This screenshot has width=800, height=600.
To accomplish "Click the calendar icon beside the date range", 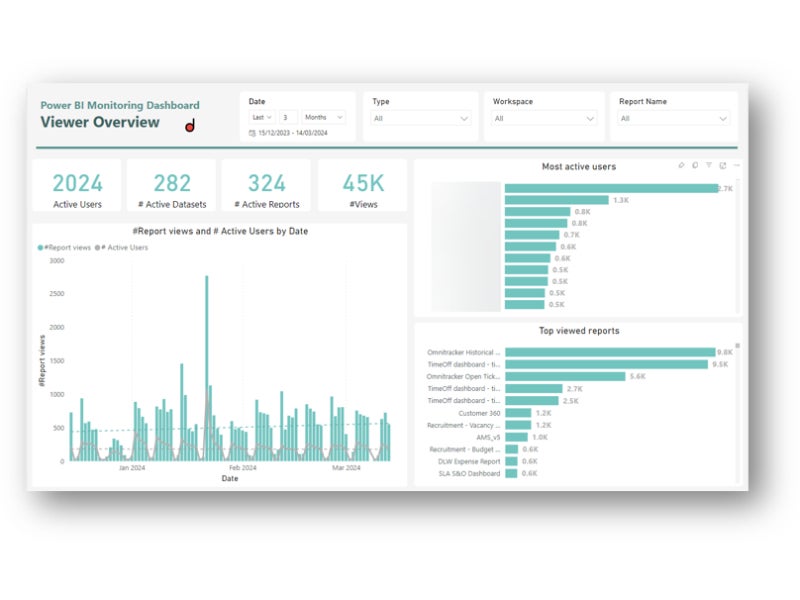I will 252,133.
